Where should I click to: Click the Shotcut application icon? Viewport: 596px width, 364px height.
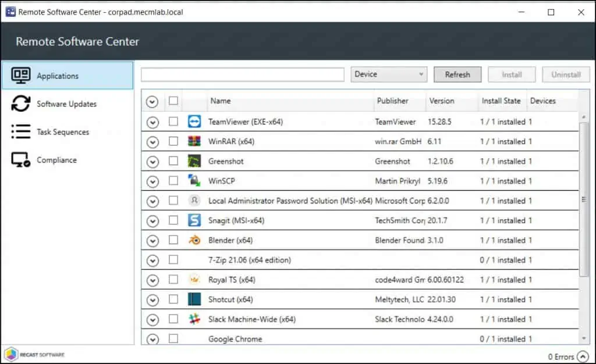[194, 299]
